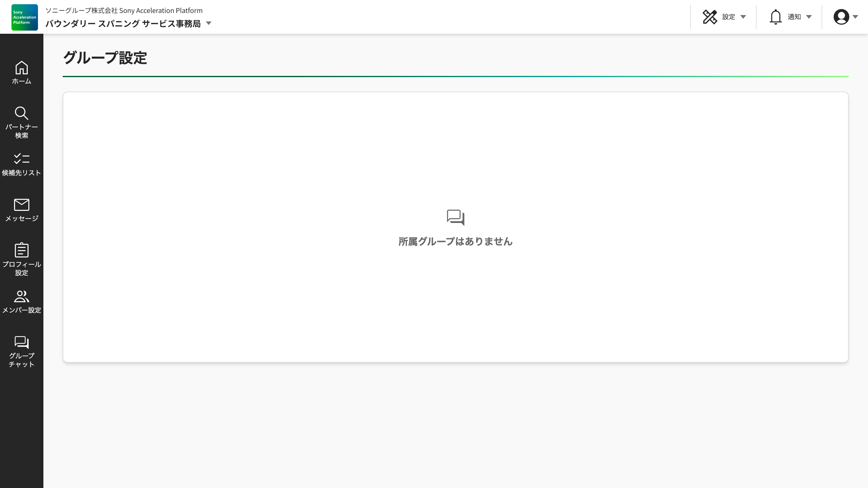Click the empty-state chat icon in panel
This screenshot has height=488, width=868.
coord(456,217)
